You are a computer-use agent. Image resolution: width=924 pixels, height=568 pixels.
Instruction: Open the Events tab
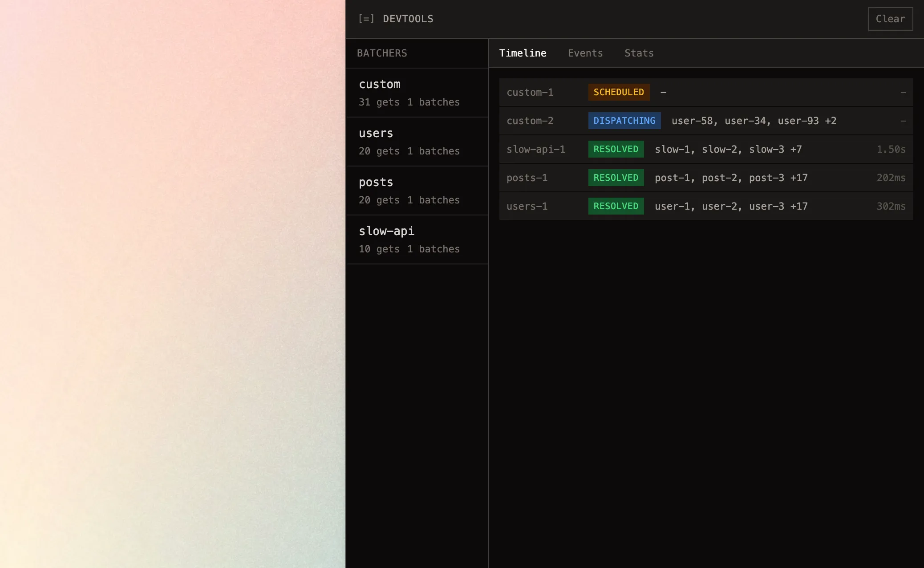tap(585, 53)
